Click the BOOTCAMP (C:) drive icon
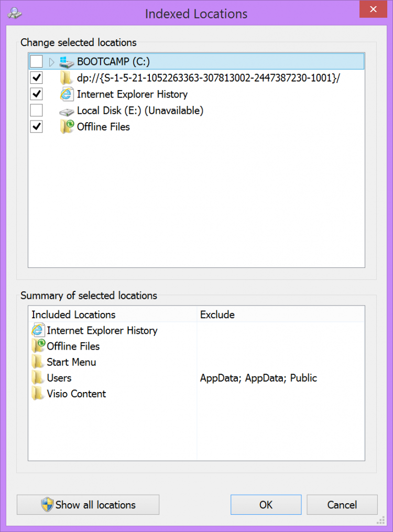 coord(67,62)
